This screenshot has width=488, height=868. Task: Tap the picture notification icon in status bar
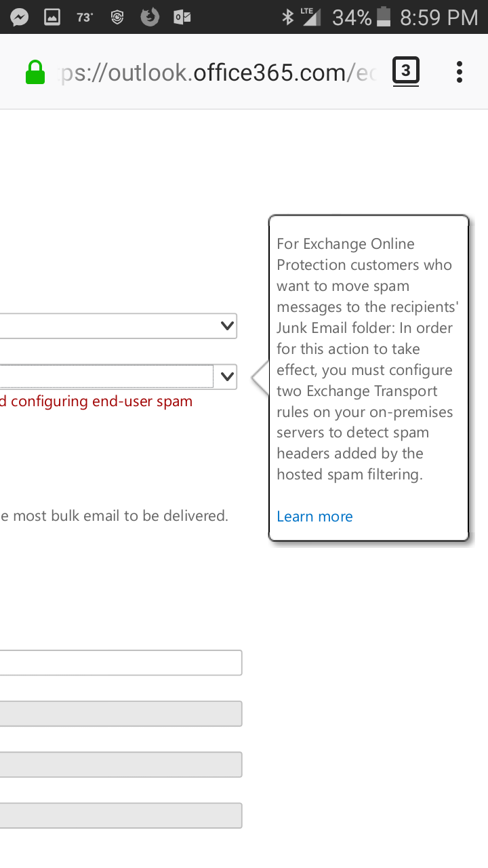(52, 17)
